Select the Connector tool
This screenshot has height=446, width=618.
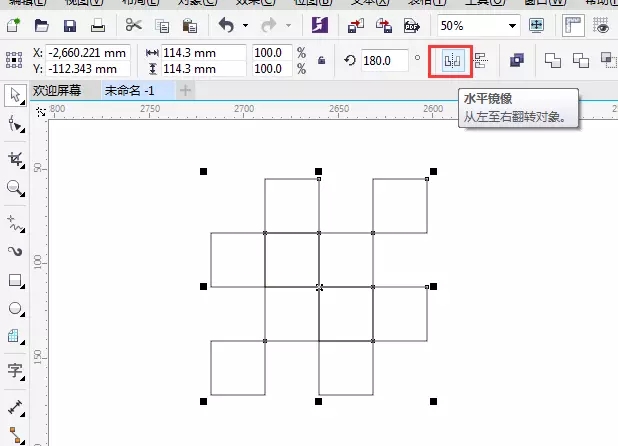(x=16, y=435)
